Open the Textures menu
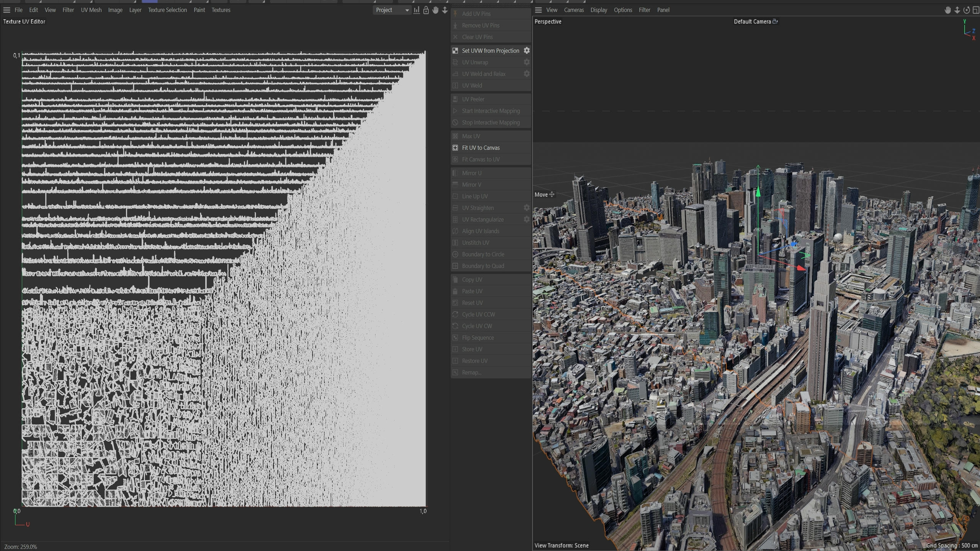The width and height of the screenshot is (980, 551). pos(221,10)
